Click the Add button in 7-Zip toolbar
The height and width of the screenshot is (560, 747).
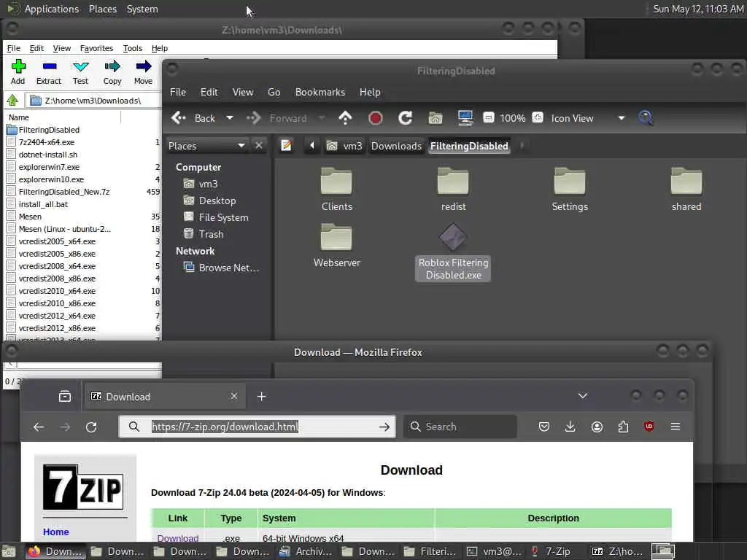[x=18, y=72]
